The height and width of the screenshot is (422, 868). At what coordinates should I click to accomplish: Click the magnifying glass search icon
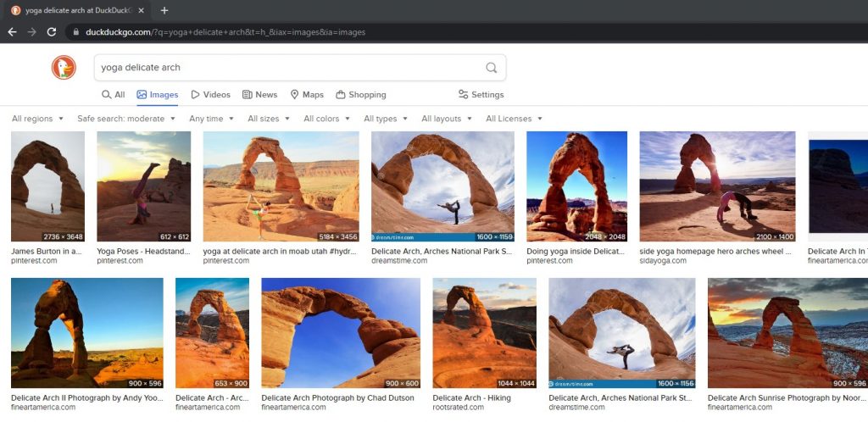(x=492, y=68)
